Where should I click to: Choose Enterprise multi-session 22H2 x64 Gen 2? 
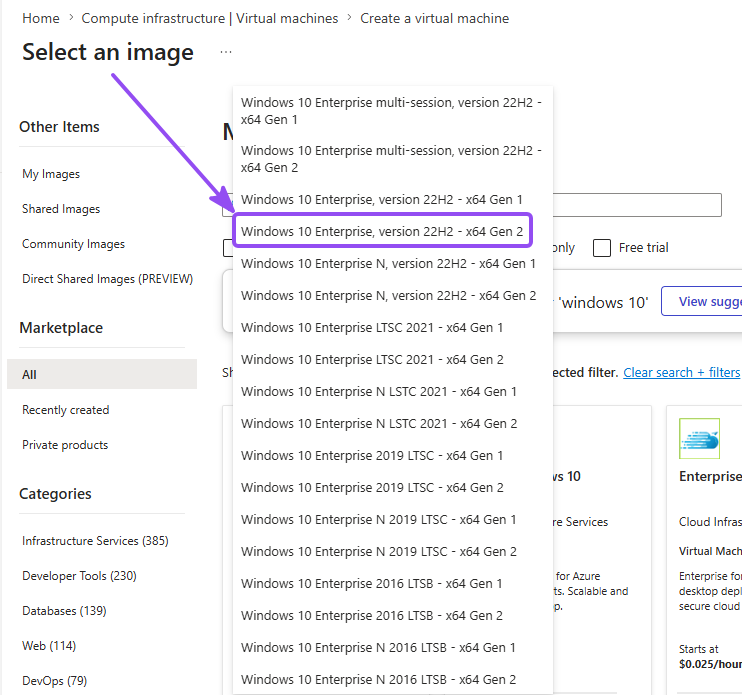(392, 159)
